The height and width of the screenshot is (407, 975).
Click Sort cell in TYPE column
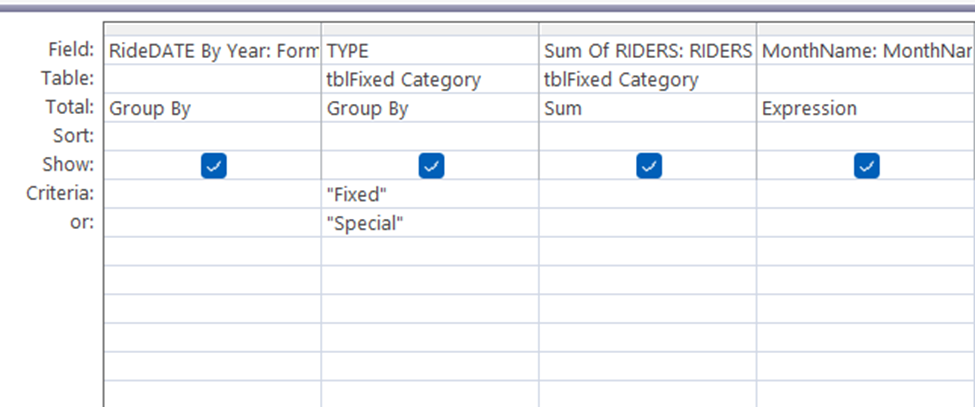[x=430, y=136]
